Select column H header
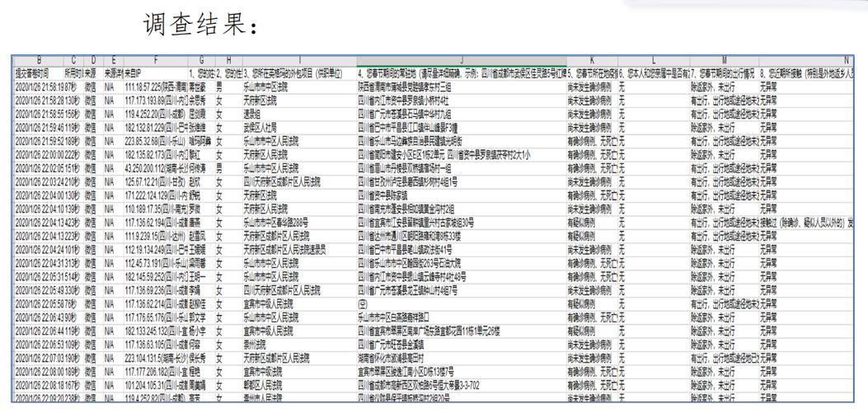Screen dimensions: 868x409 (228, 60)
